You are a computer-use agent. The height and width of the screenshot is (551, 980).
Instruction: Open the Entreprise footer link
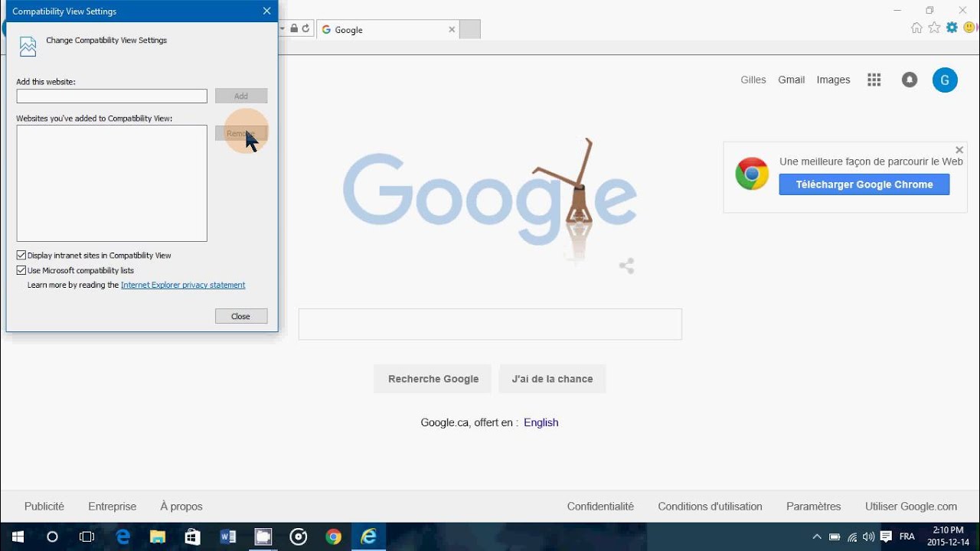point(112,507)
